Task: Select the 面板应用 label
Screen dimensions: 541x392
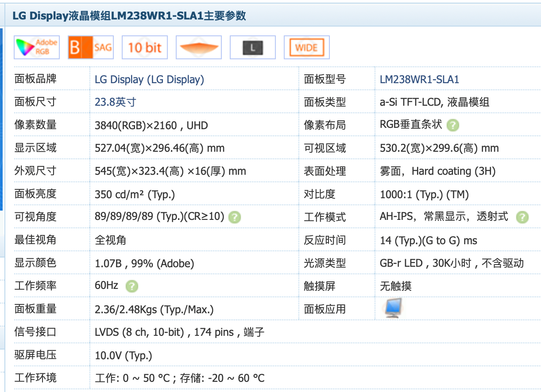Action: pos(325,309)
